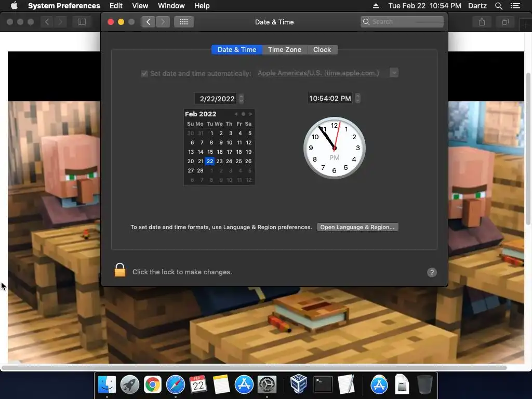This screenshot has height=399, width=532.
Task: Click vertical scrollbar of background window
Action: [x=528, y=148]
